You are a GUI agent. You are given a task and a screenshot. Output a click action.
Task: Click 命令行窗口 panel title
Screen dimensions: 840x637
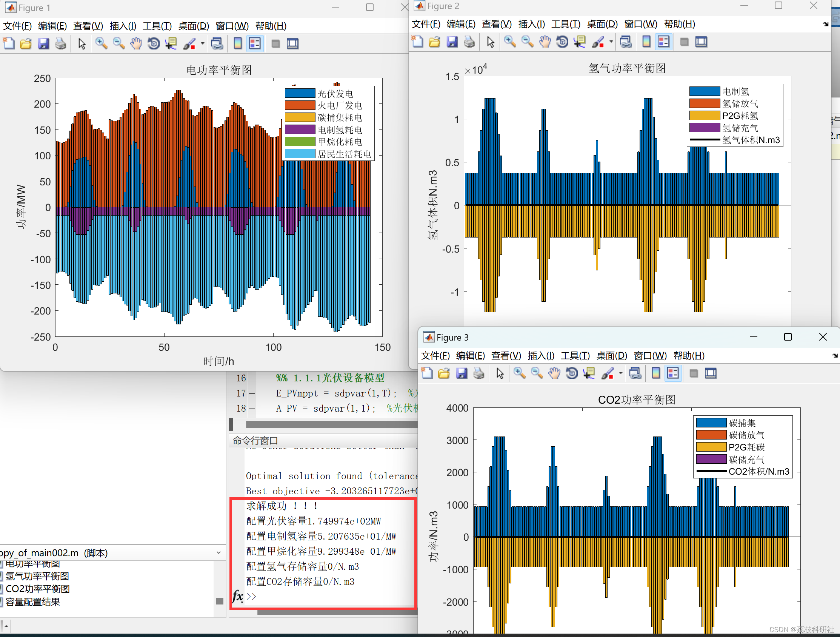click(255, 441)
